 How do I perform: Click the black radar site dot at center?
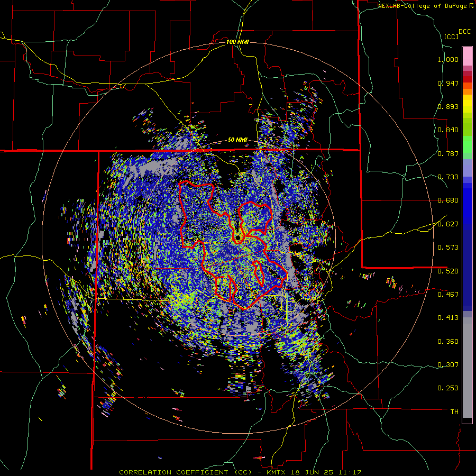click(x=238, y=237)
